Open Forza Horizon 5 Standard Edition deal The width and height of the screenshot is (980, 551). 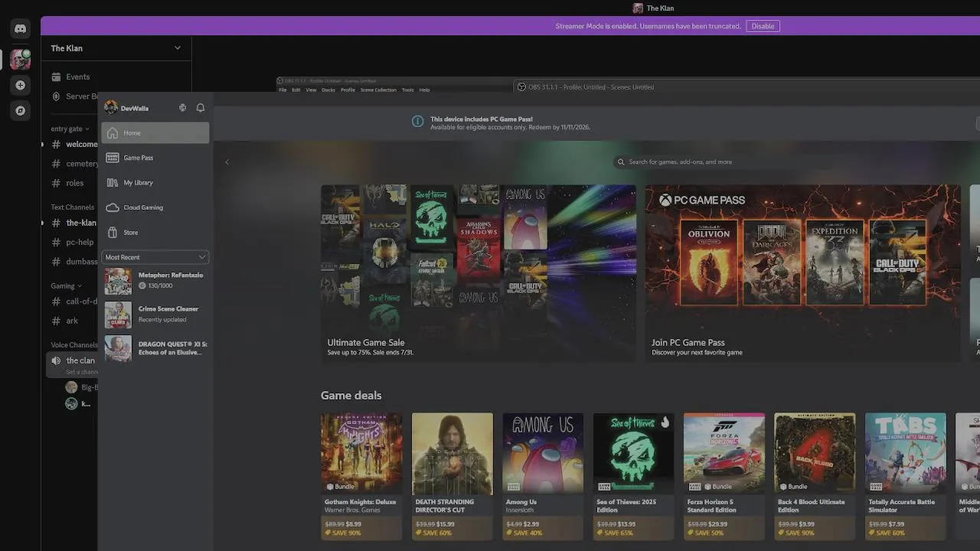click(724, 477)
